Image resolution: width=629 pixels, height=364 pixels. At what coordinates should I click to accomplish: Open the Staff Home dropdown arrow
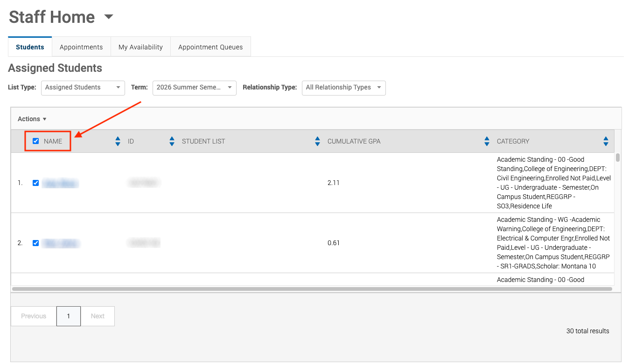click(x=109, y=17)
